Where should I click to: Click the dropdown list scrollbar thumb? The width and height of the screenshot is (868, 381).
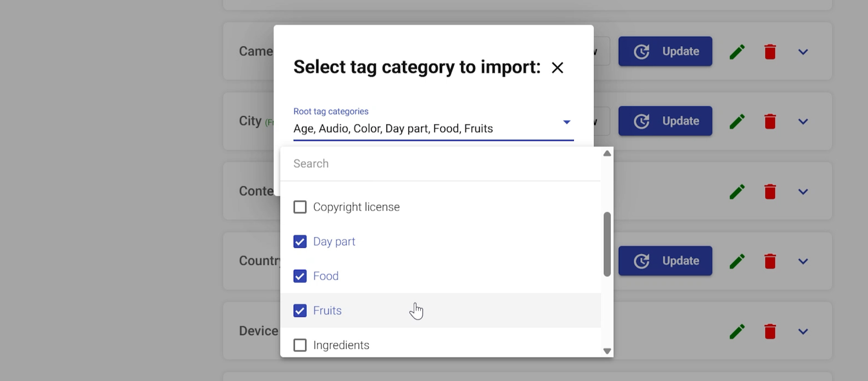click(607, 244)
